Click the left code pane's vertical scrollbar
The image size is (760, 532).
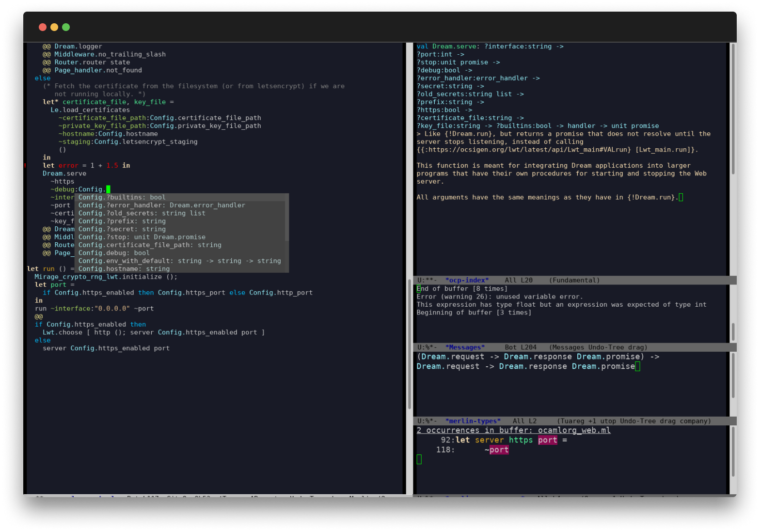click(x=410, y=344)
